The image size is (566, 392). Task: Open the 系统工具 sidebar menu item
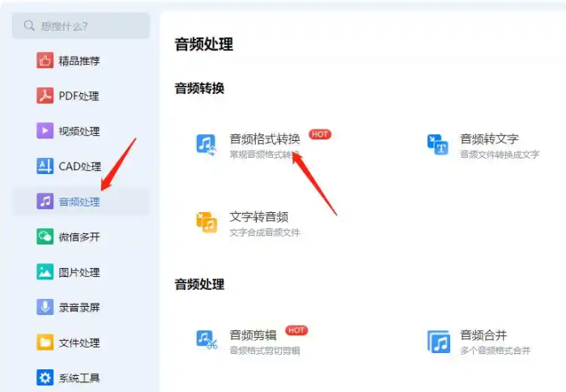81,377
